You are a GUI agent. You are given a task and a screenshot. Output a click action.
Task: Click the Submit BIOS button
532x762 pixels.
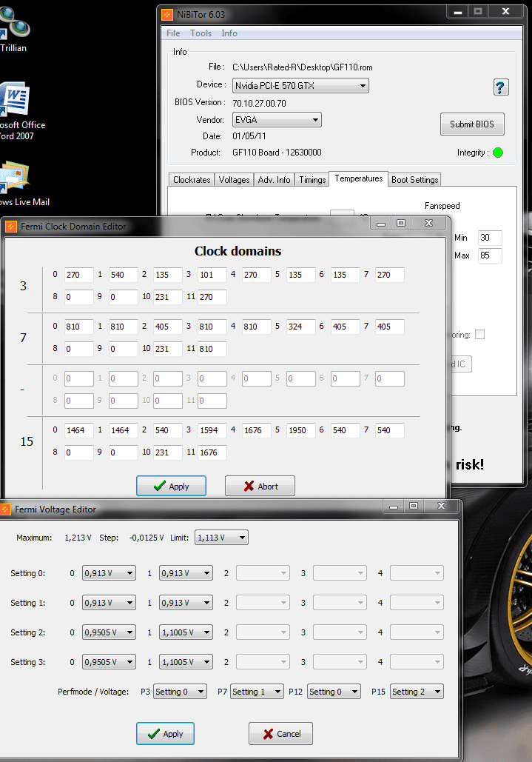472,124
